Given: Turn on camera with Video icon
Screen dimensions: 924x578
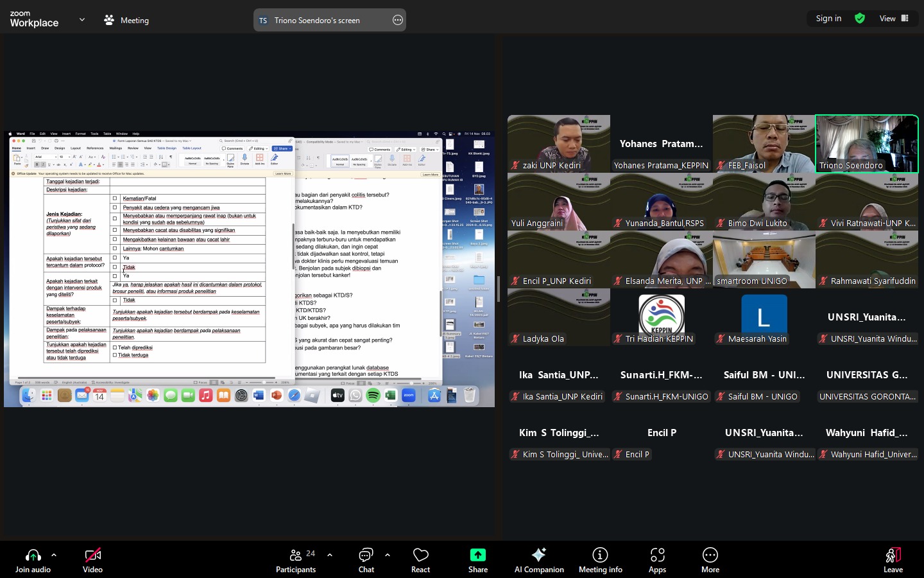Looking at the screenshot, I should coord(92,556).
